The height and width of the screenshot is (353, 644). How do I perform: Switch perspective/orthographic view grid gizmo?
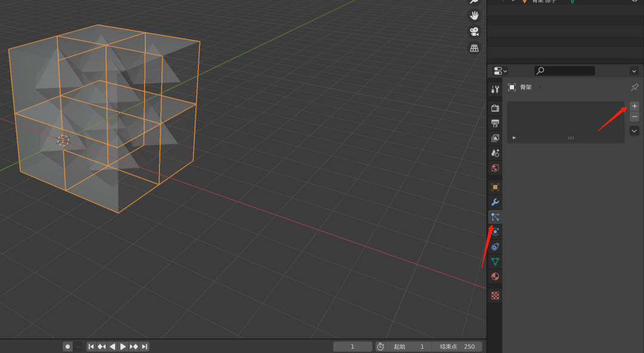pyautogui.click(x=475, y=48)
